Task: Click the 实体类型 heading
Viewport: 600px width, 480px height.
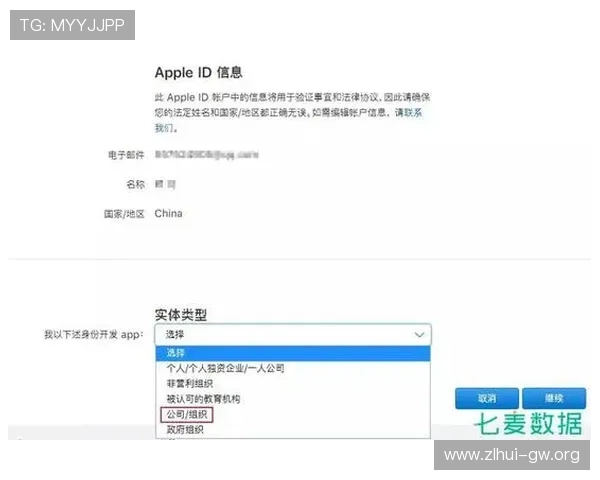Action: point(181,315)
